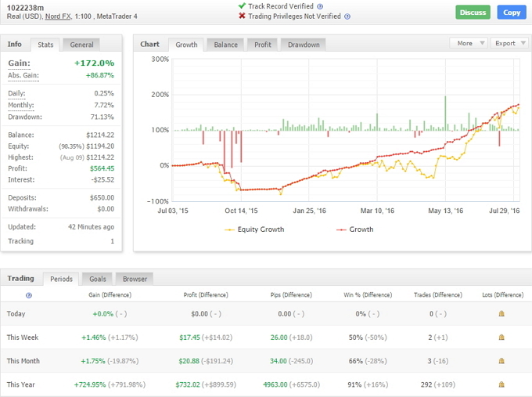532x397 pixels.
Task: Click the Lots (Difference) column header
Action: [x=503, y=294]
